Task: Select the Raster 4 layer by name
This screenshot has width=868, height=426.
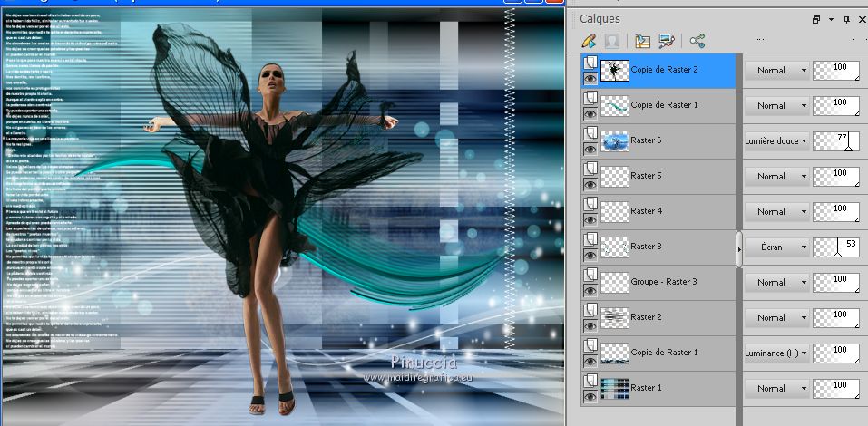Action: (x=647, y=211)
